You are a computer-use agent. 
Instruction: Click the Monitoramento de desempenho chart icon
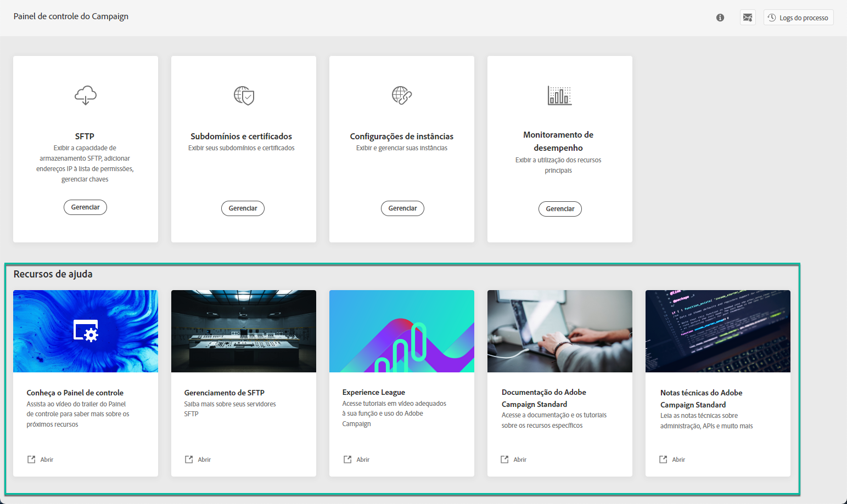coord(559,95)
